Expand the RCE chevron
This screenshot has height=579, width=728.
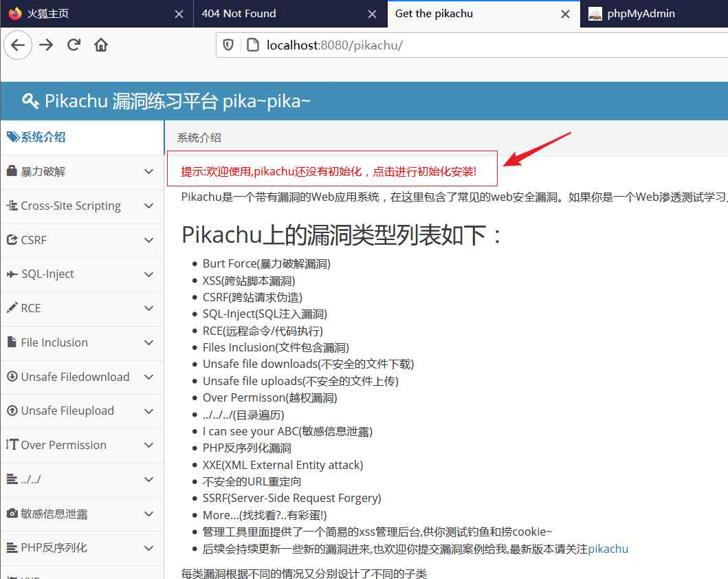[x=148, y=308]
